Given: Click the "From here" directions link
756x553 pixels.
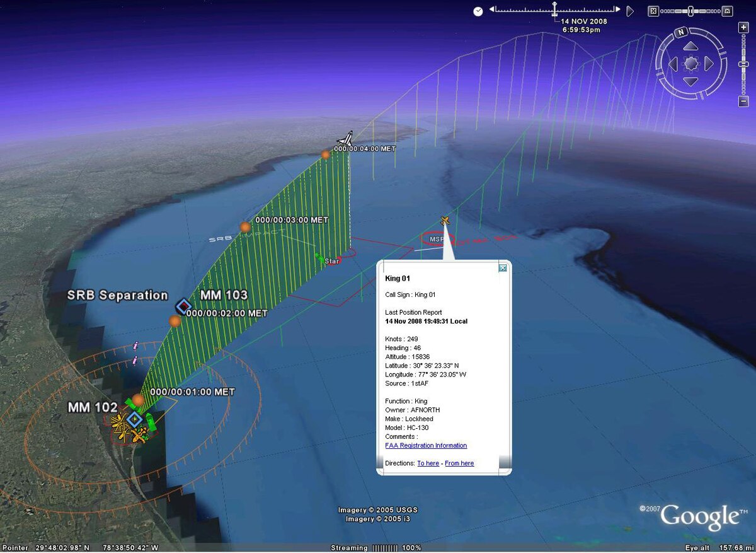Looking at the screenshot, I should 459,463.
